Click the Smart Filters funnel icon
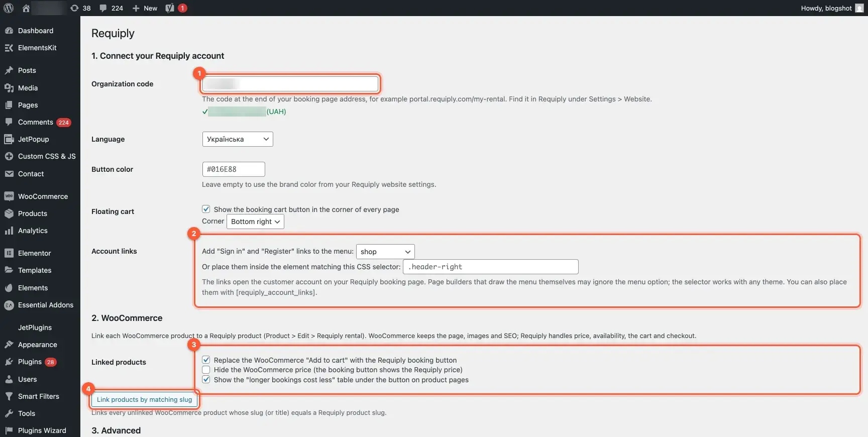 tap(9, 396)
